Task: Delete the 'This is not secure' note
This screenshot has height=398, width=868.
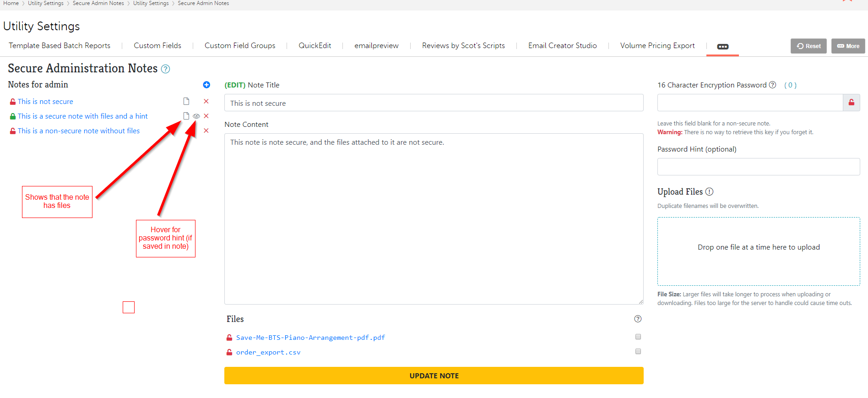Action: [x=206, y=101]
